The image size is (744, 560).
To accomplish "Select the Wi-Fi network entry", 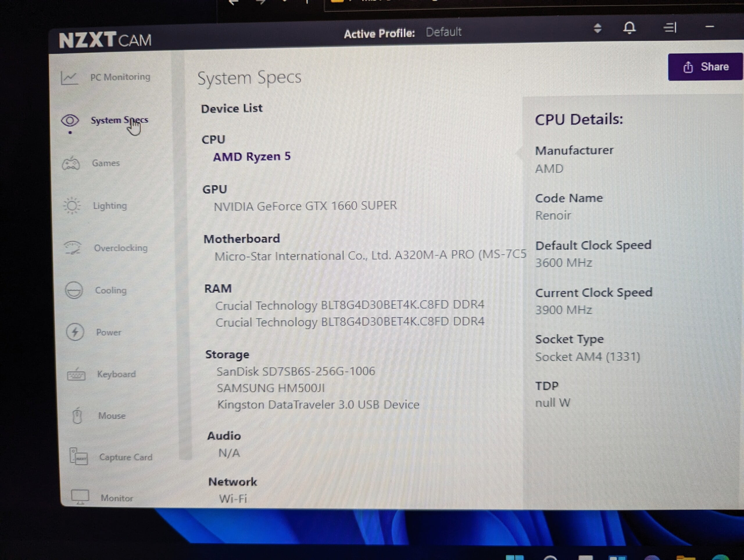I will [233, 498].
